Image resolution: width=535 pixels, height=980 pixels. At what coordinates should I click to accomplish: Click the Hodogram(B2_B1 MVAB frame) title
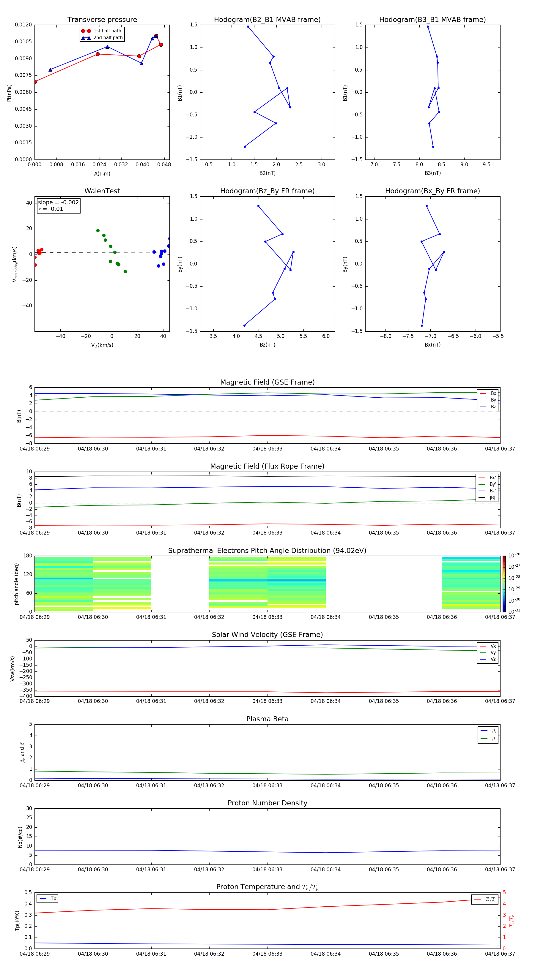click(x=267, y=20)
